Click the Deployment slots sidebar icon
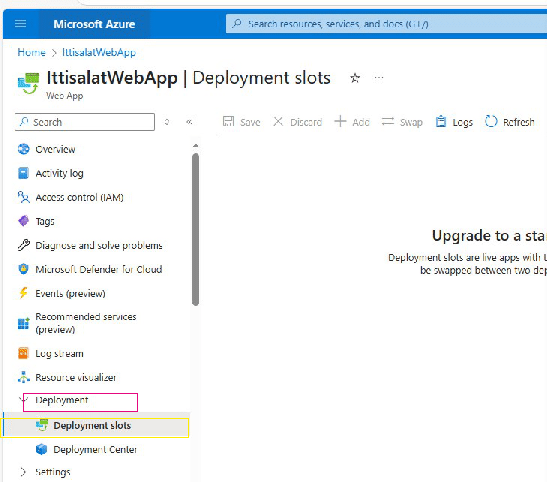This screenshot has width=547, height=482. click(x=42, y=425)
